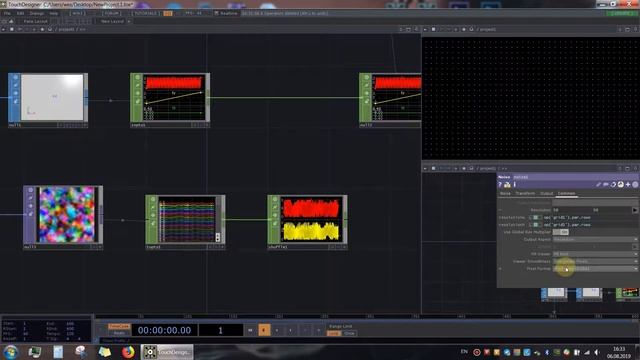Image resolution: width=640 pixels, height=360 pixels.
Task: Expand the Pixel Format parameter plus sign
Action: [x=500, y=269]
